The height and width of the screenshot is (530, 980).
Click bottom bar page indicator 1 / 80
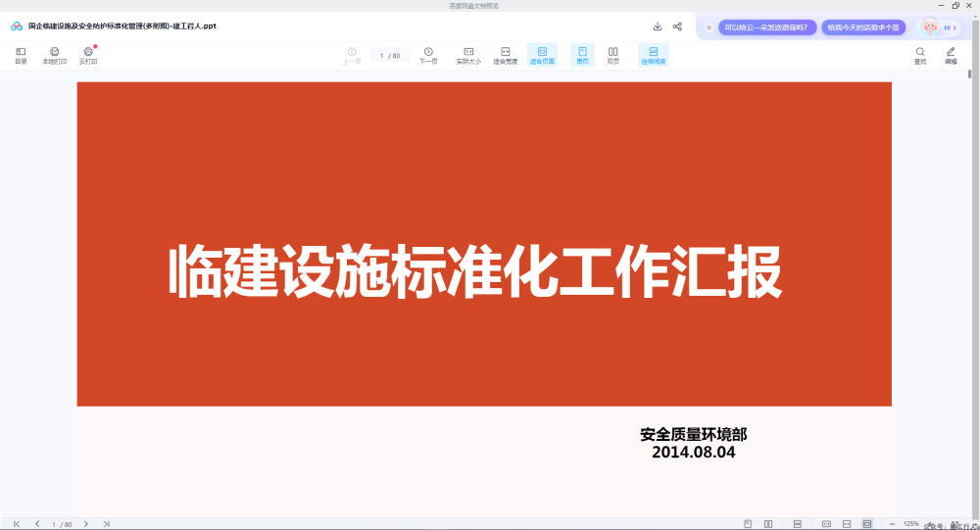[62, 524]
